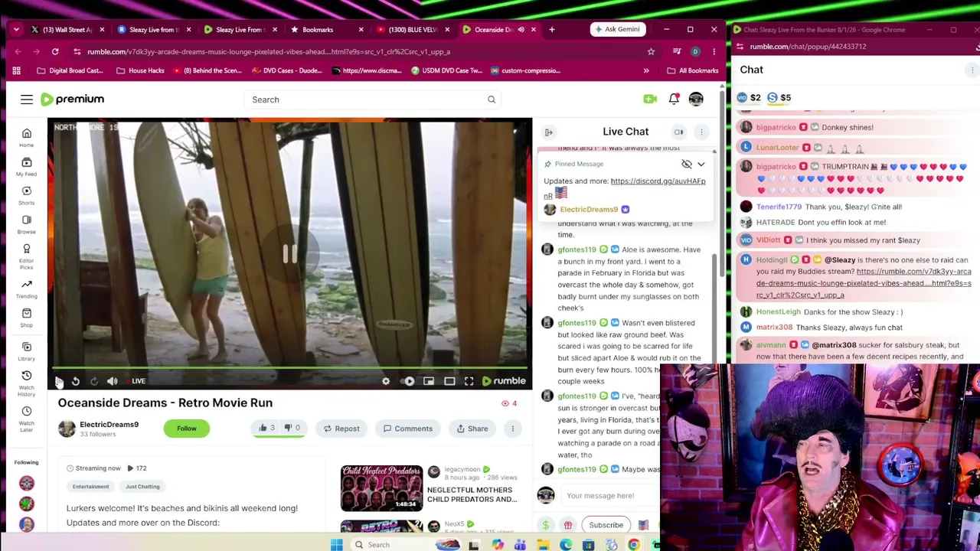Image resolution: width=980 pixels, height=551 pixels.
Task: Open Editor Picks in the sidebar
Action: (26, 256)
